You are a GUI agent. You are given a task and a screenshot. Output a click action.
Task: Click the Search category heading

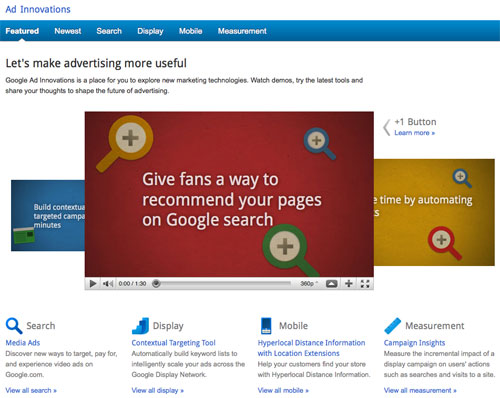click(41, 326)
